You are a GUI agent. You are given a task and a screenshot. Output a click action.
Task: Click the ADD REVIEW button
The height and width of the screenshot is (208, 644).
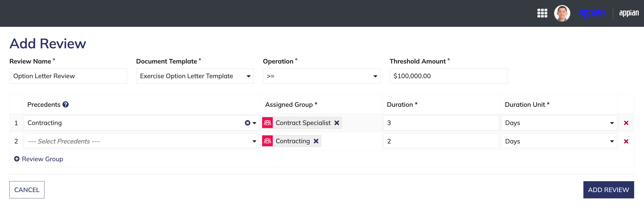[609, 190]
